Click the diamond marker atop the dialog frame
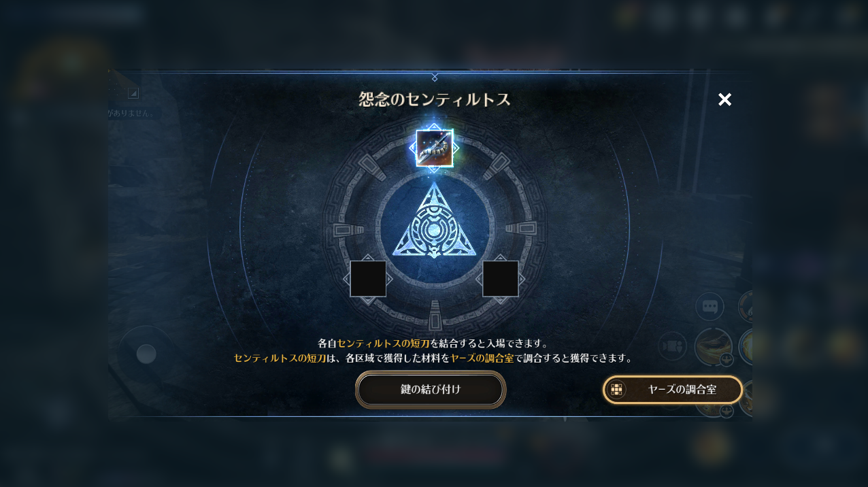Viewport: 868px width, 487px height. pos(435,77)
